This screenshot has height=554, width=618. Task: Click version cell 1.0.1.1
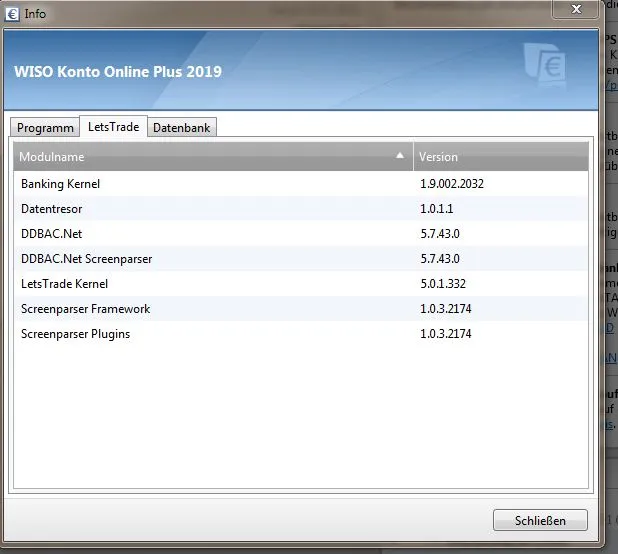[x=436, y=209]
